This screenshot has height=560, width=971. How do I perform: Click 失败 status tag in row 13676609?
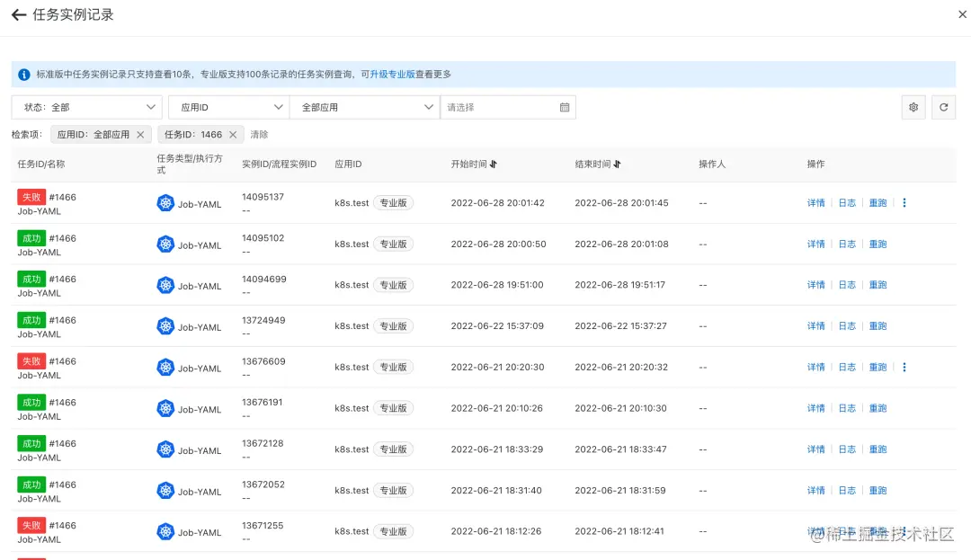(x=31, y=361)
